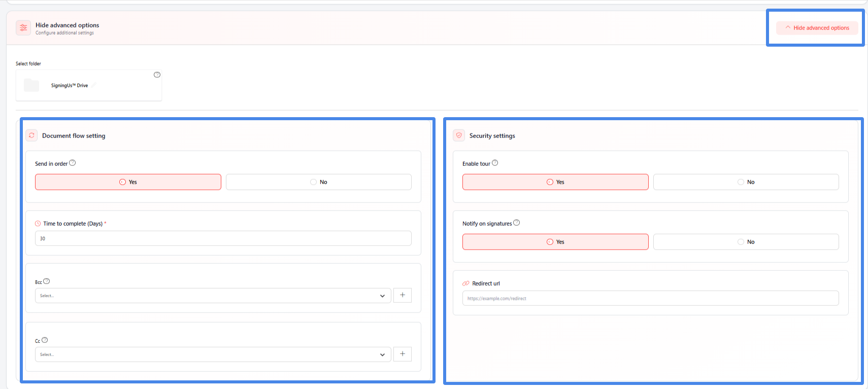This screenshot has height=389, width=868.
Task: Open the Enable tour help tooltip icon
Action: [495, 163]
